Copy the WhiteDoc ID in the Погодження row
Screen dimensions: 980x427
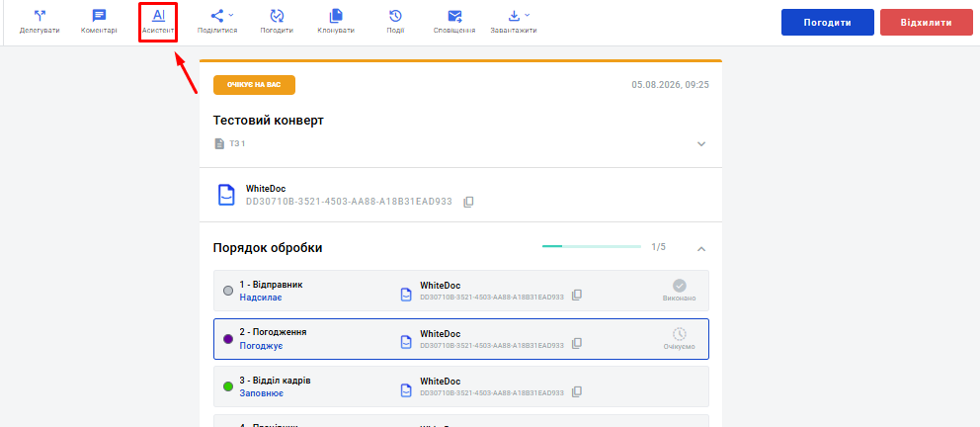pos(578,343)
